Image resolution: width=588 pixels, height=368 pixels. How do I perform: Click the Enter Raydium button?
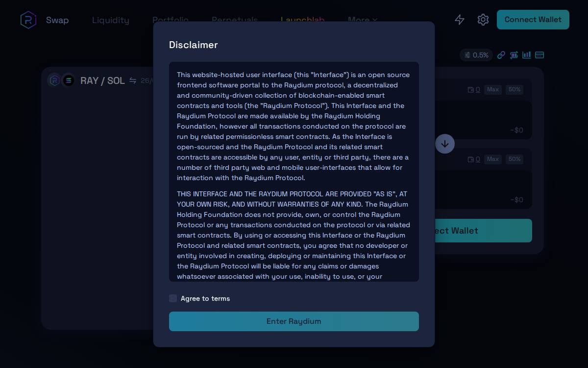coord(294,321)
